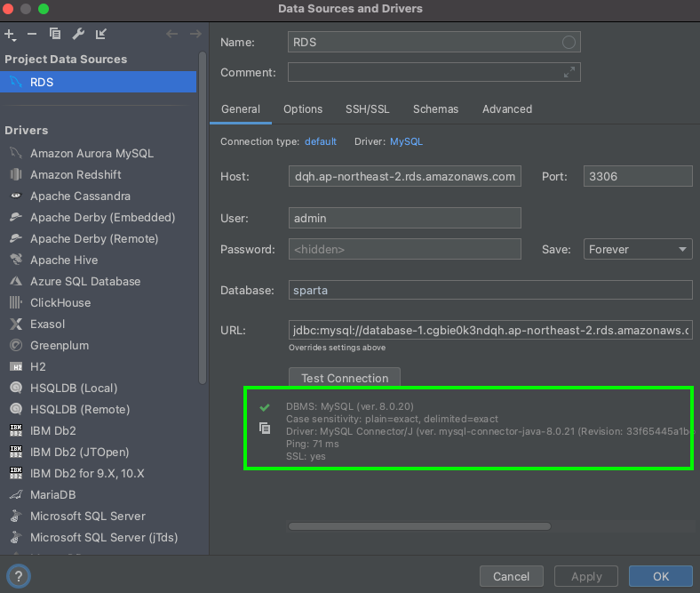Switch to the General tab

(241, 109)
